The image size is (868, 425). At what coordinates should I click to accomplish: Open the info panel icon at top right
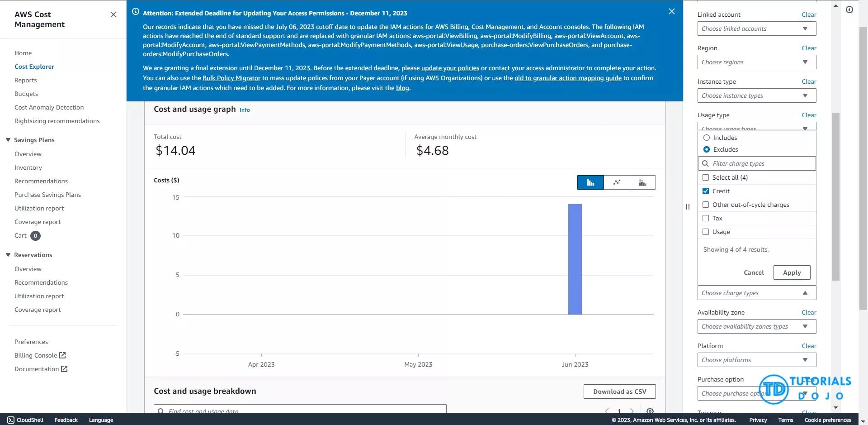[x=849, y=10]
